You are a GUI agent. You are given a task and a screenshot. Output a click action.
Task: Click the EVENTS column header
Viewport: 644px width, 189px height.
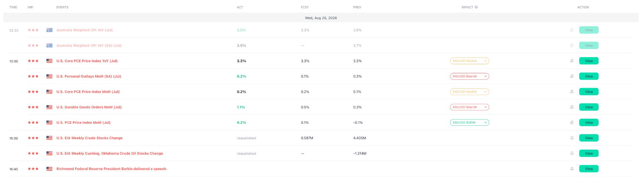62,7
